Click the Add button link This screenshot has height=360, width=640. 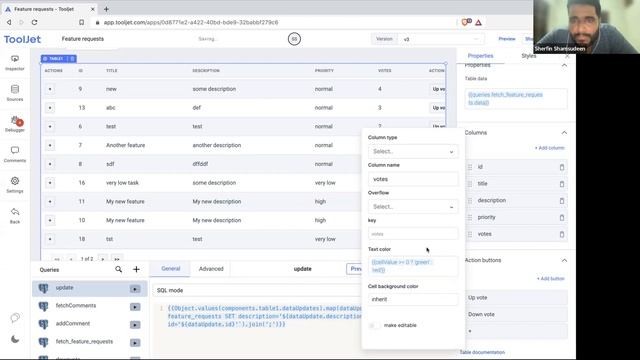[x=551, y=279]
